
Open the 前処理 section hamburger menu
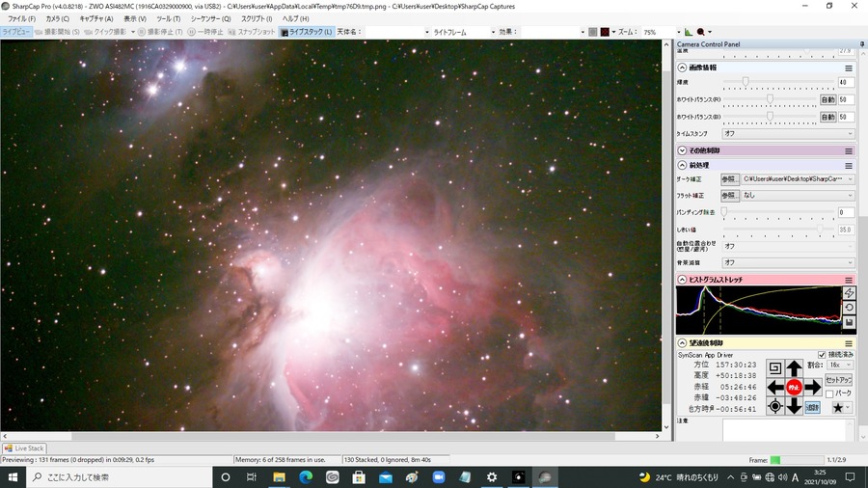pyautogui.click(x=849, y=166)
